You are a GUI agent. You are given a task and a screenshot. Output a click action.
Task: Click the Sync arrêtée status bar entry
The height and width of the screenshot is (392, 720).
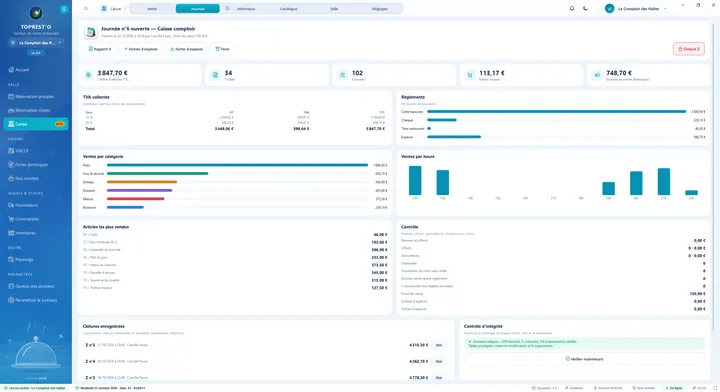click(x=643, y=388)
